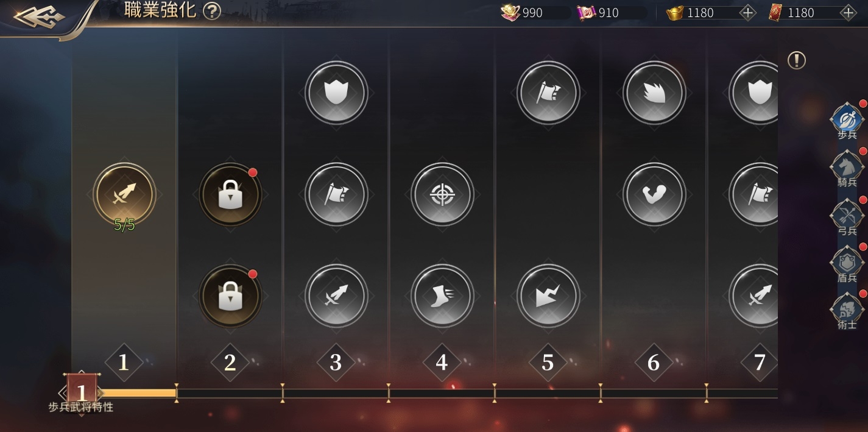Viewport: 868px width, 432px height.
Task: Click the level 1 marker on the progress bar
Action: click(x=82, y=392)
